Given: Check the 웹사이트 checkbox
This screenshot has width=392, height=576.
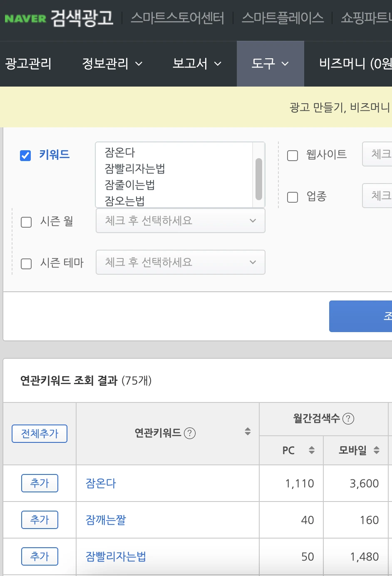Looking at the screenshot, I should click(x=293, y=155).
